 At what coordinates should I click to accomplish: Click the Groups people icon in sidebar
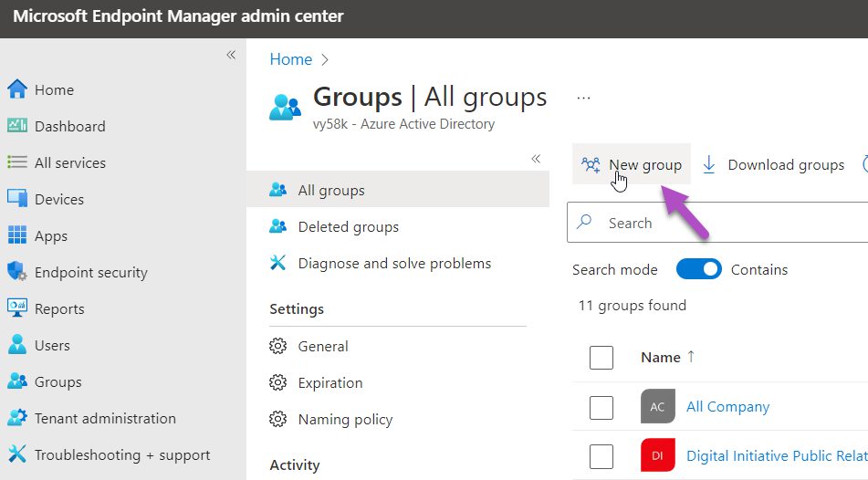coord(17,381)
